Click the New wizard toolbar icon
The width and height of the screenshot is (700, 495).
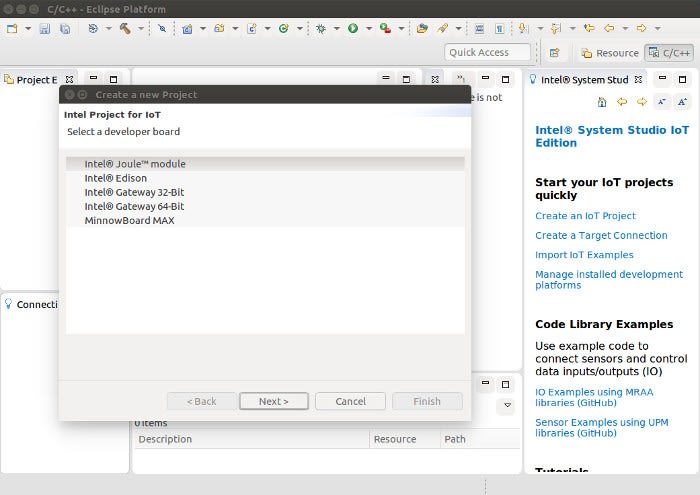12,29
